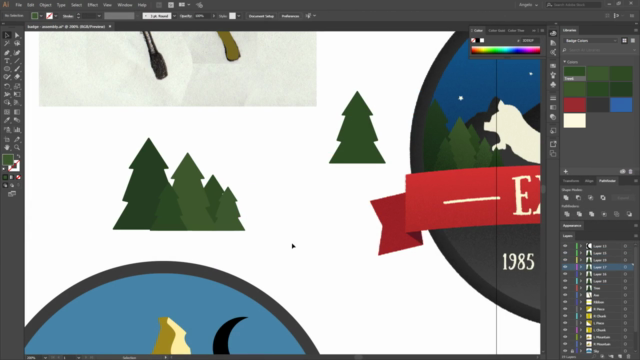Select the Ellipse shape tool
Image resolution: width=640 pixels, height=360 pixels.
[x=7, y=69]
